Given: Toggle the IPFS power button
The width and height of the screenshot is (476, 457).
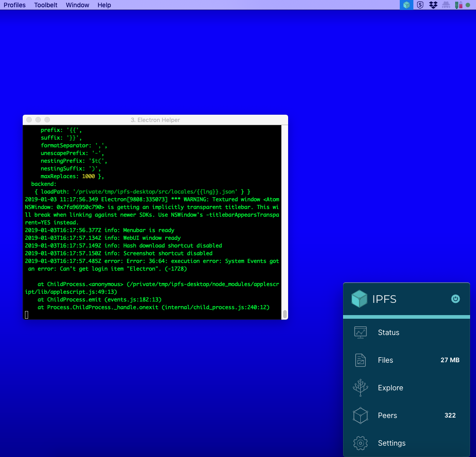Looking at the screenshot, I should point(456,299).
